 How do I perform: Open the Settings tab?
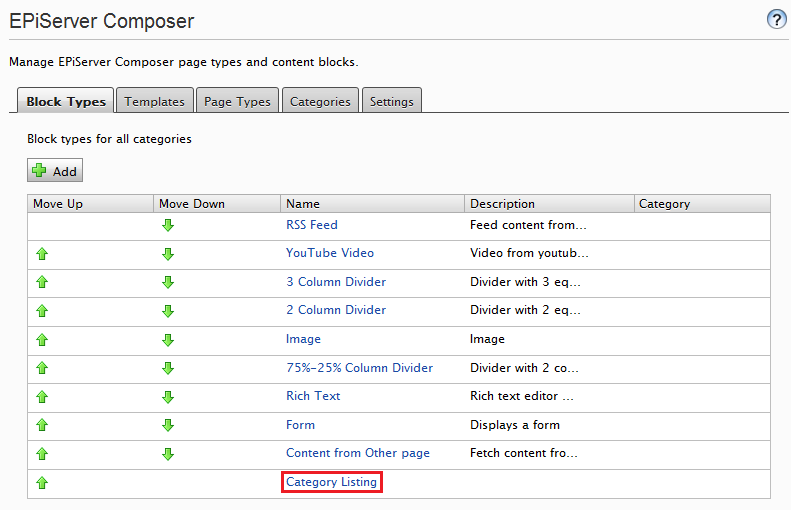(x=391, y=101)
